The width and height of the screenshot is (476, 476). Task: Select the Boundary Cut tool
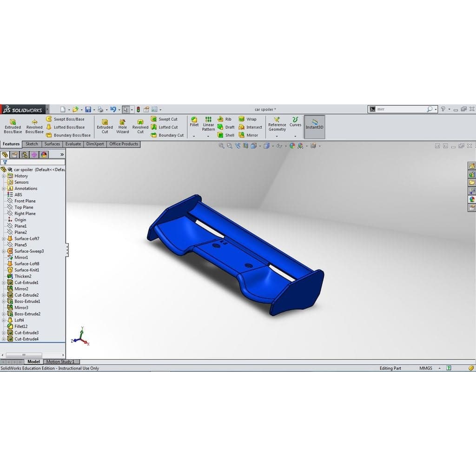pos(167,135)
